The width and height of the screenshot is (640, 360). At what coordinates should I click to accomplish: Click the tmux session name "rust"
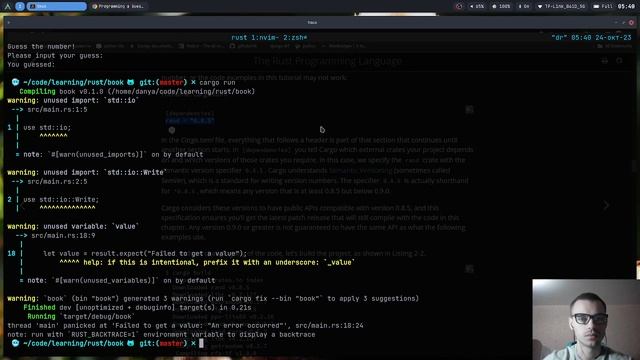coord(239,38)
